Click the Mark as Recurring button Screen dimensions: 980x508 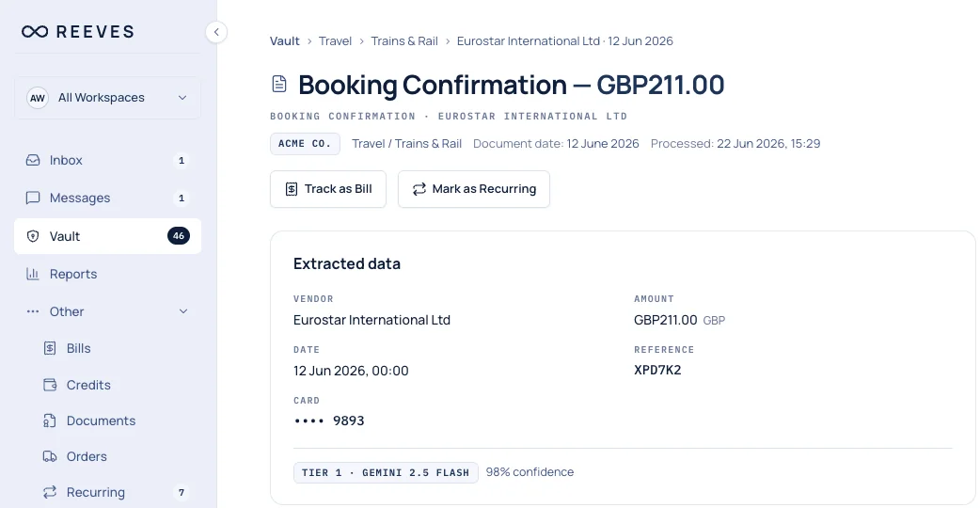[x=474, y=189]
